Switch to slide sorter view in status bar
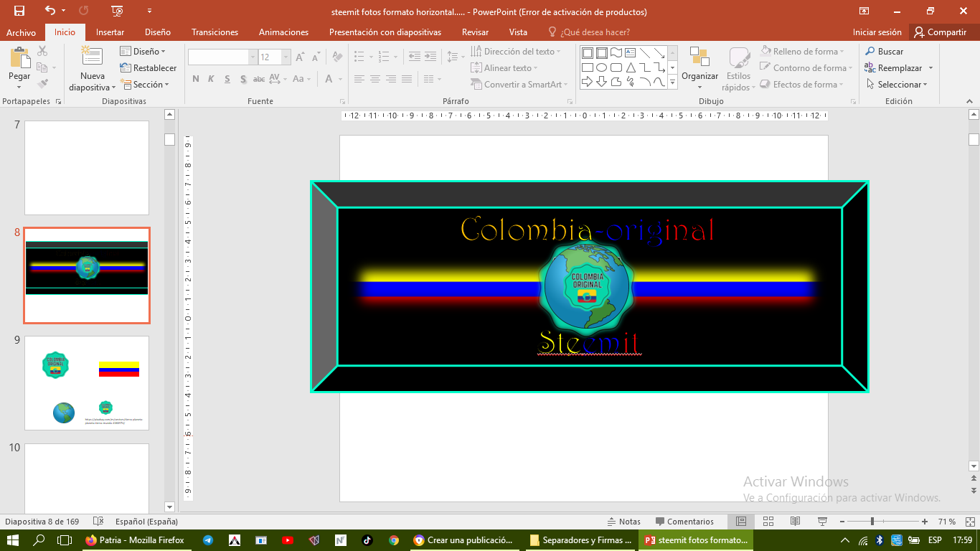 768,522
